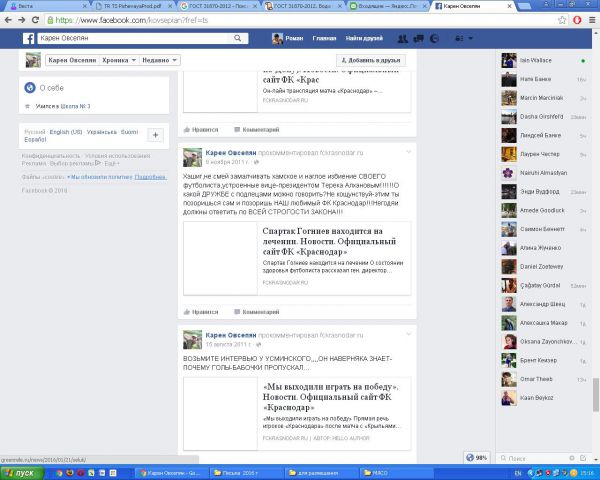This screenshot has height=480, width=600.
Task: Bookmark page with the star icon
Action: [562, 20]
